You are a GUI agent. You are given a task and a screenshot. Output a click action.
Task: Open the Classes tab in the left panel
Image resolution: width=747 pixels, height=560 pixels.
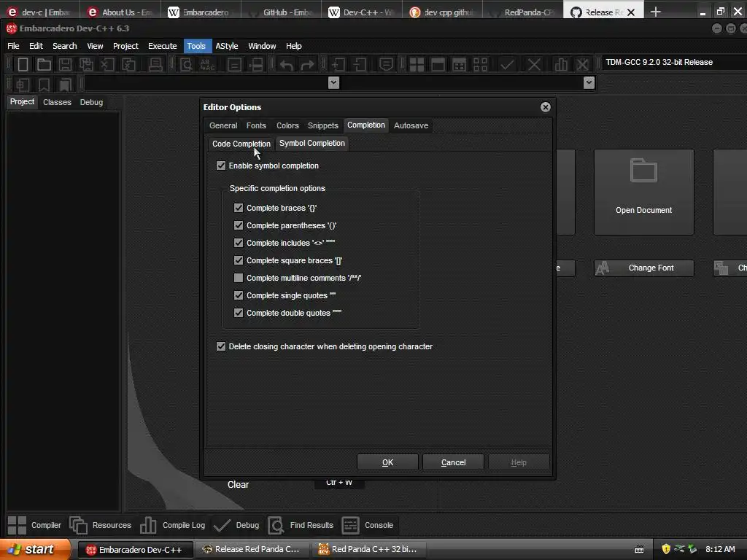point(57,102)
